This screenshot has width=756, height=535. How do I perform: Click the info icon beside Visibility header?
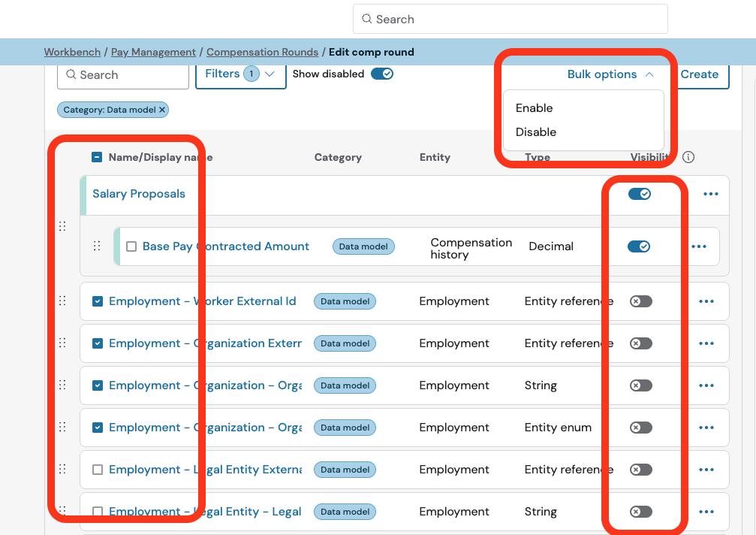click(688, 157)
